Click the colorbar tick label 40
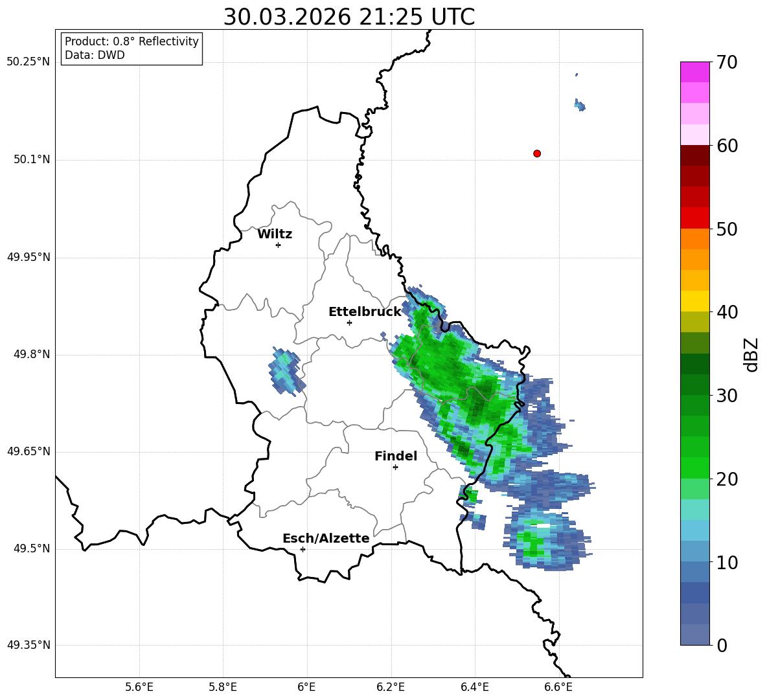 tap(727, 312)
